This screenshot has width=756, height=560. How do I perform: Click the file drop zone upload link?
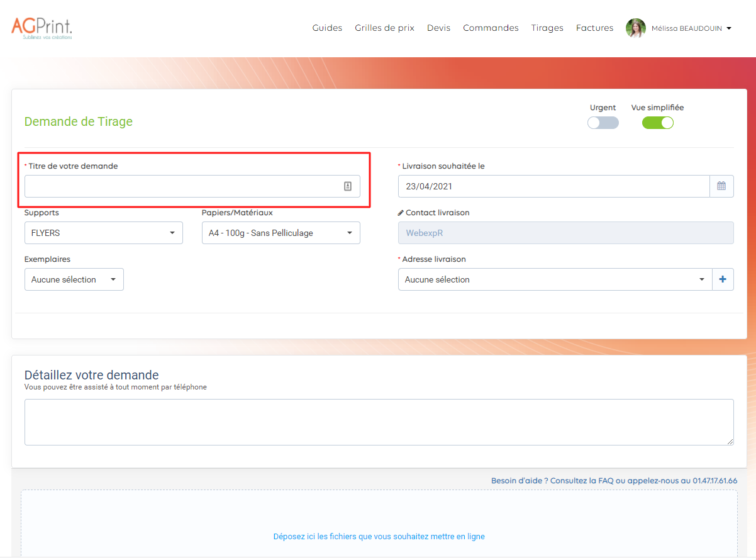pos(379,537)
